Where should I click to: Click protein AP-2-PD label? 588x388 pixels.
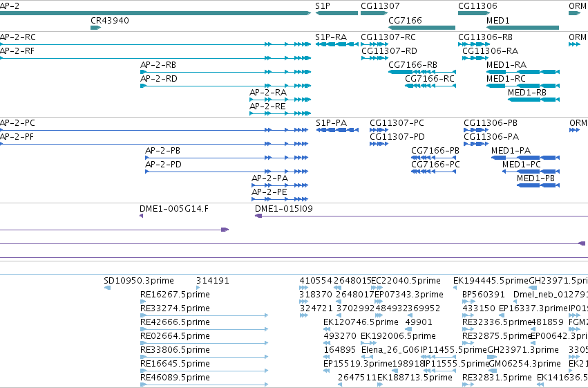163,165
